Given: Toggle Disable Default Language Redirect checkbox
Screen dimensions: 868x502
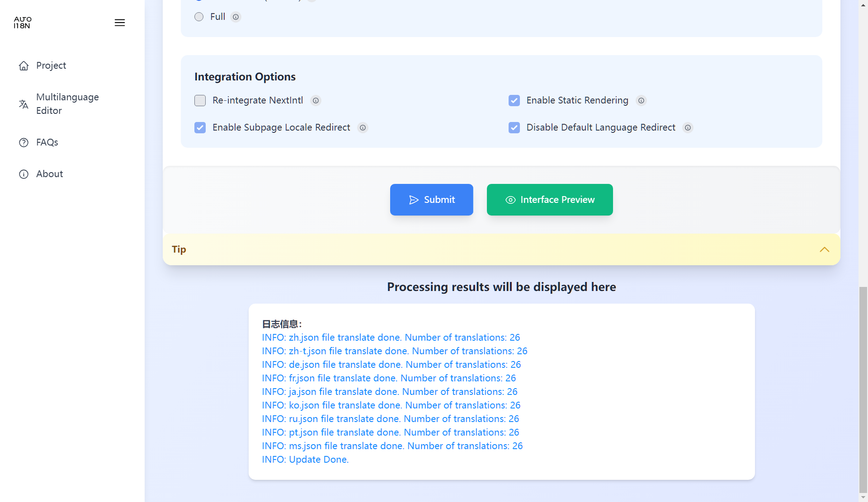Looking at the screenshot, I should pos(514,127).
